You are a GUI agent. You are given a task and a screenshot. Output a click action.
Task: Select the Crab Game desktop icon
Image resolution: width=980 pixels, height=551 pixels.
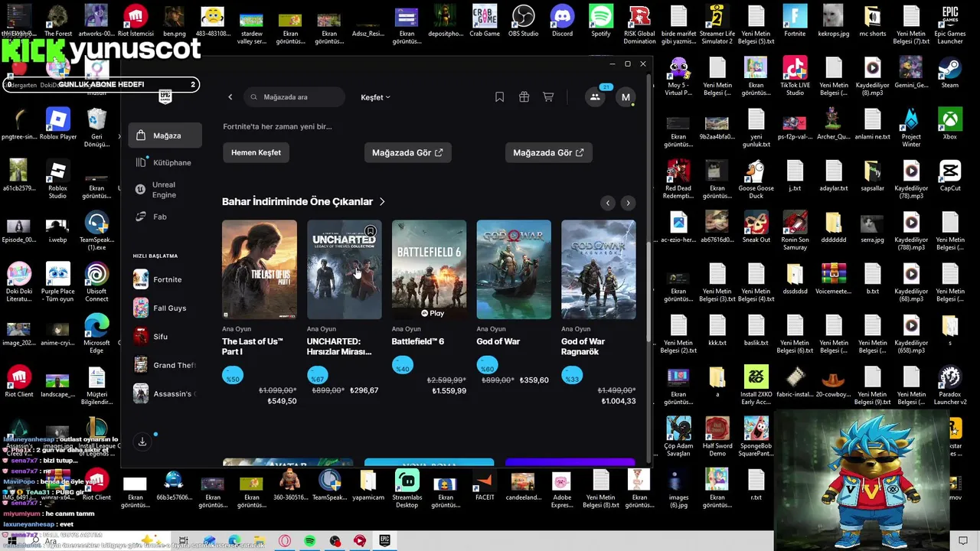(485, 21)
